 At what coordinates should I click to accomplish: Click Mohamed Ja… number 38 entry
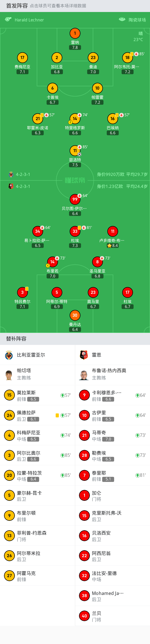click(112, 596)
